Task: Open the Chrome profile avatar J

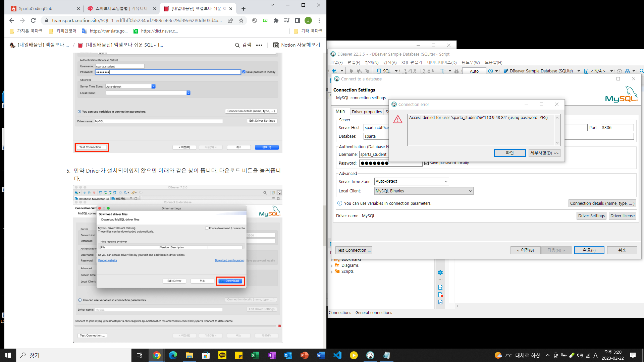Action: (308, 20)
